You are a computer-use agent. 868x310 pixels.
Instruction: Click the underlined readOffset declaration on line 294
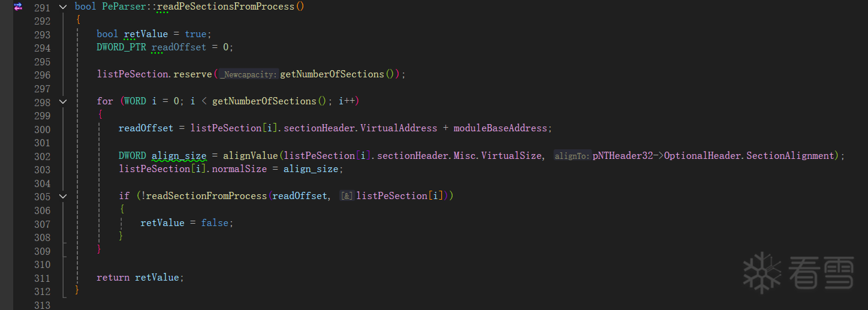point(179,47)
